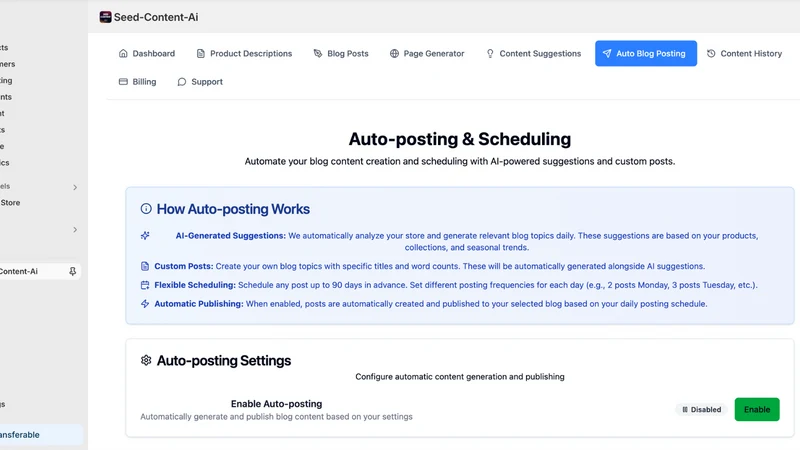Open the Store item in sidebar
Screen dimensions: 800x450
click(10, 203)
